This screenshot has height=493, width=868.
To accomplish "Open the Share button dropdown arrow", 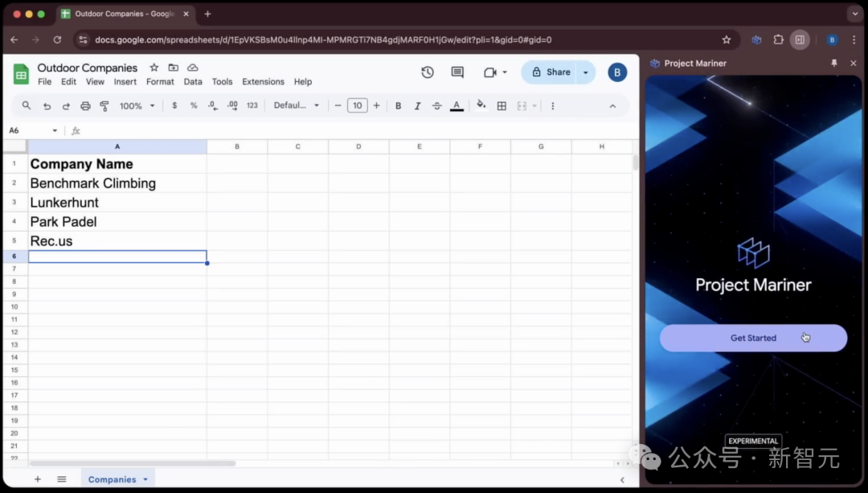I will coord(586,72).
